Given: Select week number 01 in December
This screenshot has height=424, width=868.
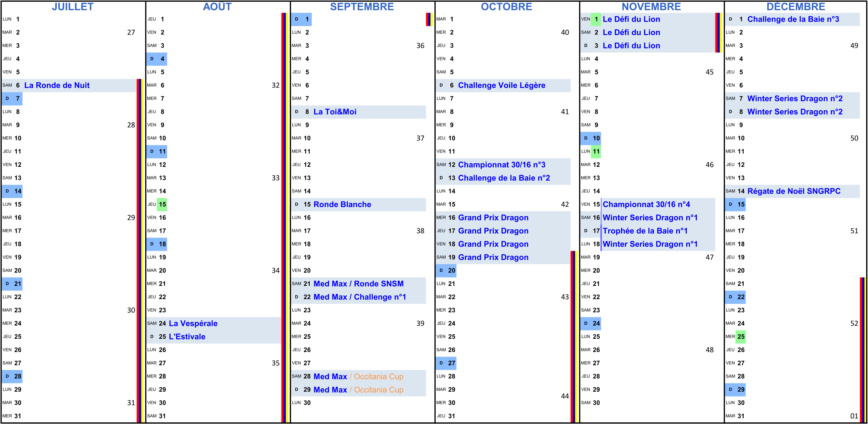Looking at the screenshot, I should 854,416.
